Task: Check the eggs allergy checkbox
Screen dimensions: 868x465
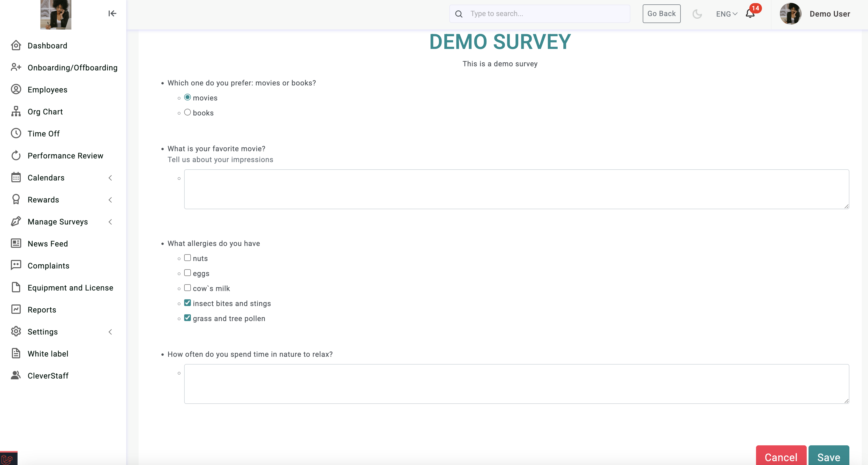Action: [187, 273]
